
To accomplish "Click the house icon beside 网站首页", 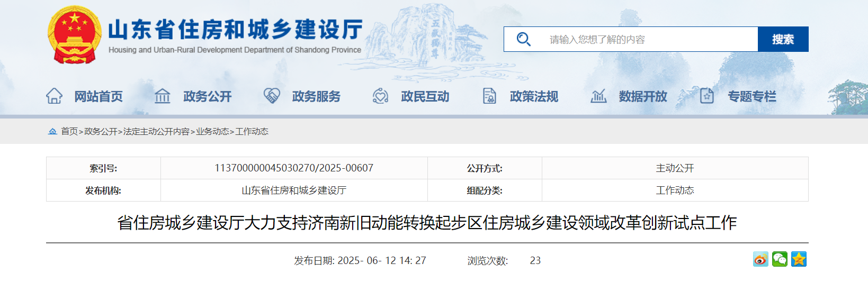I will [x=54, y=96].
